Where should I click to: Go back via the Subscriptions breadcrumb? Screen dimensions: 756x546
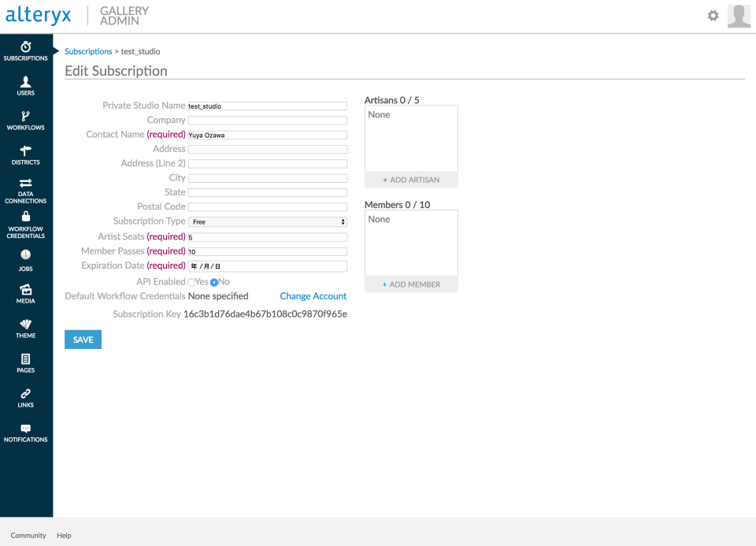click(88, 51)
